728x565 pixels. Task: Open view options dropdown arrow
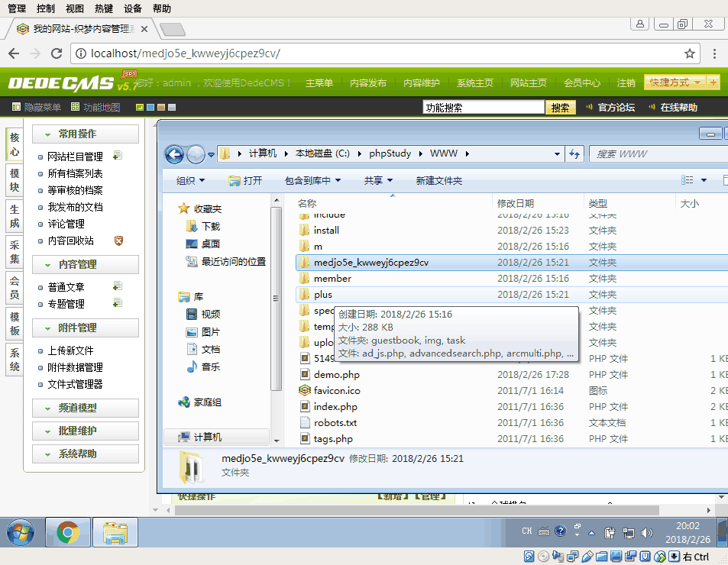click(704, 180)
